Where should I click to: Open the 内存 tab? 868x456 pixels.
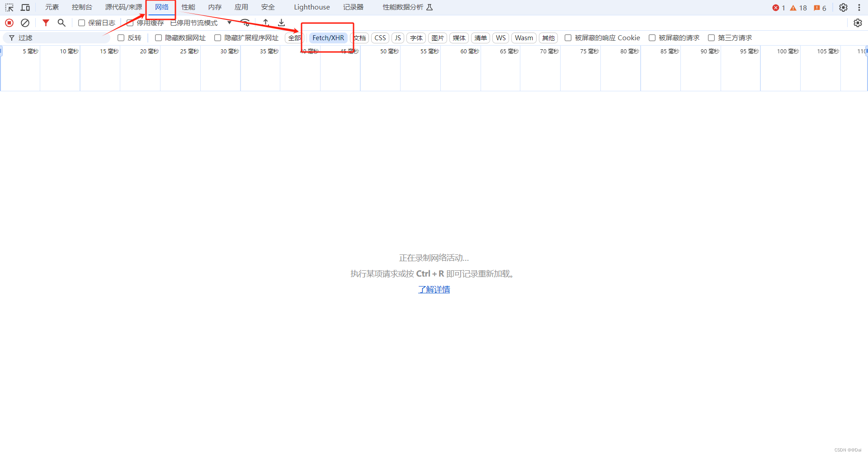(x=215, y=7)
